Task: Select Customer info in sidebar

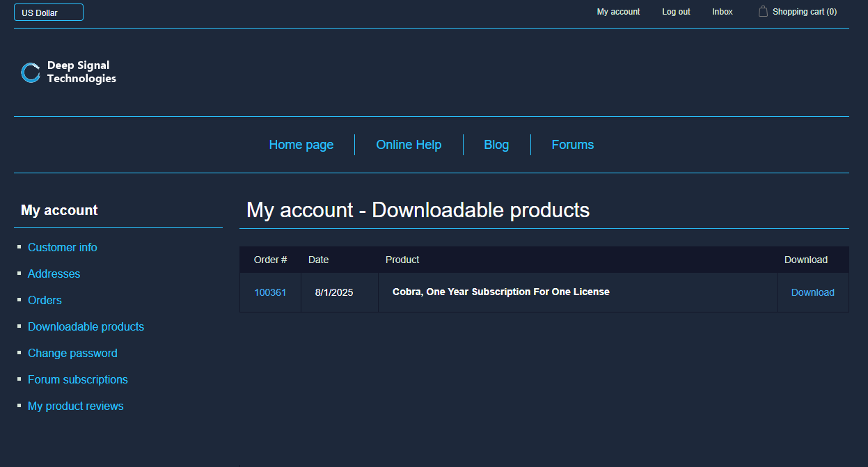Action: 62,248
